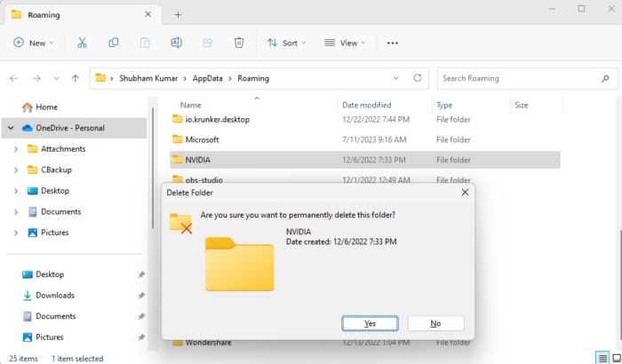
Task: Click the Rename icon in toolbar
Action: (176, 43)
